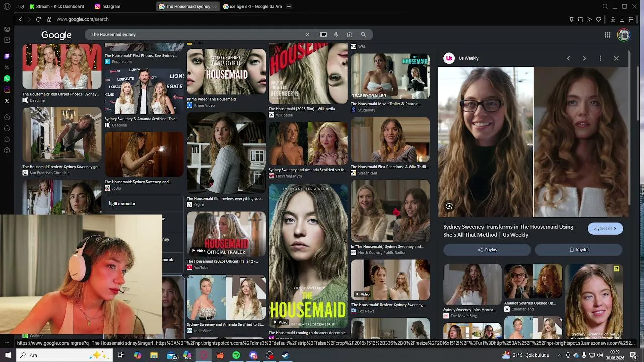Screen dimensions: 644x362
Task: Click the Kaydet save button
Action: click(579, 250)
